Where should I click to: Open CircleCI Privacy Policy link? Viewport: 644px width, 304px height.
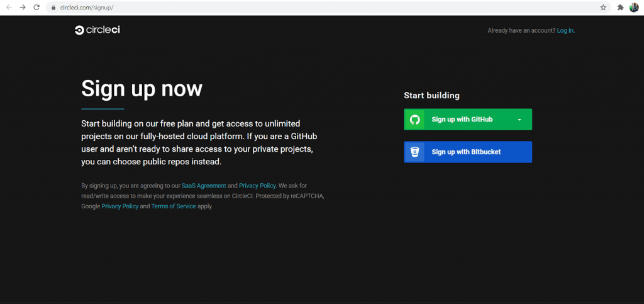tap(257, 186)
